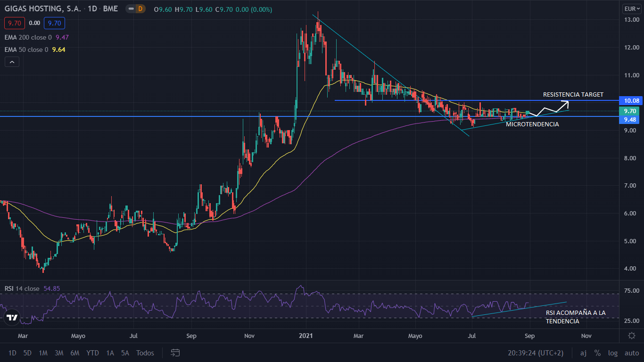The width and height of the screenshot is (644, 362).
Task: Click the green 9.70 current price label
Action: 630,111
